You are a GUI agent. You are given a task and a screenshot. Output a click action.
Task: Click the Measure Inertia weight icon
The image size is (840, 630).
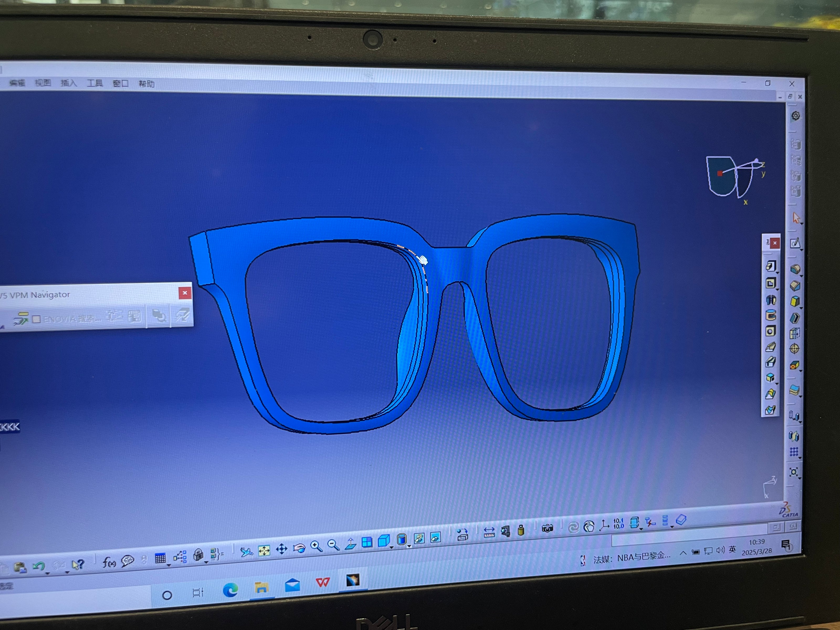[x=521, y=530]
